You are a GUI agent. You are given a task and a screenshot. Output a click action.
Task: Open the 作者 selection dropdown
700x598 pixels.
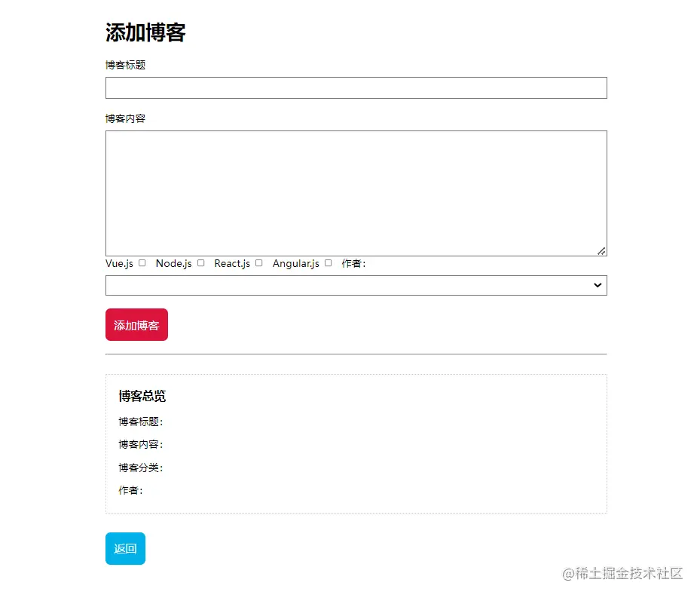pyautogui.click(x=356, y=285)
